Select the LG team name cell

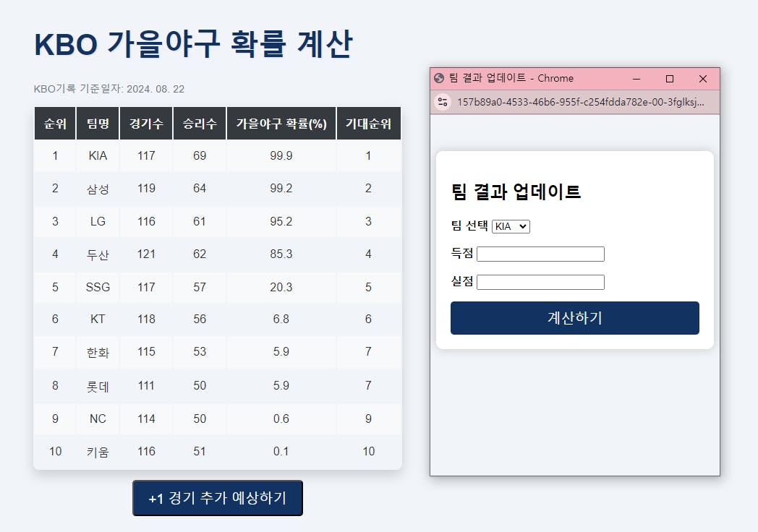[98, 221]
